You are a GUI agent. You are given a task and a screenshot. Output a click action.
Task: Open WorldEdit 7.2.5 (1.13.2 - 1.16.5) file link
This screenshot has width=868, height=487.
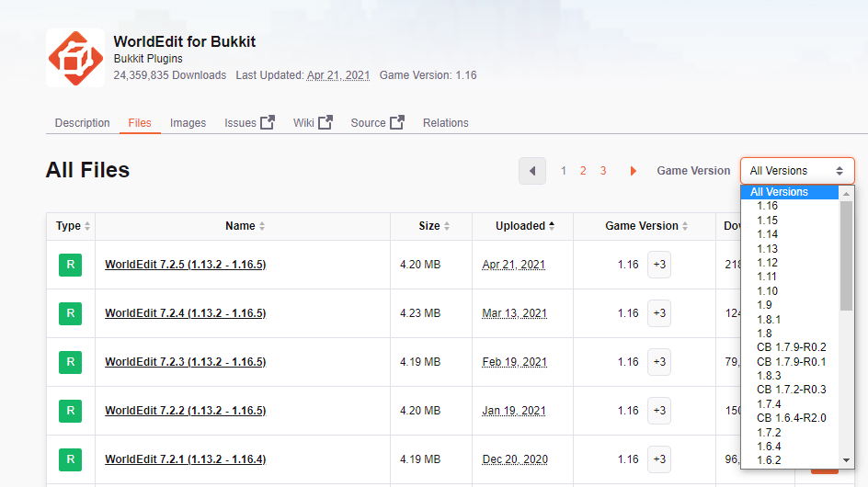click(186, 265)
